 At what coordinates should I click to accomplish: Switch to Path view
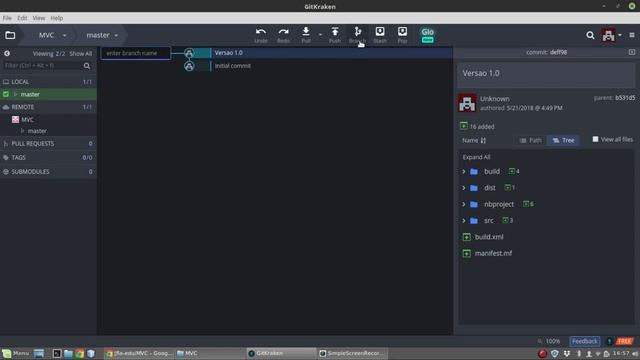pos(530,140)
